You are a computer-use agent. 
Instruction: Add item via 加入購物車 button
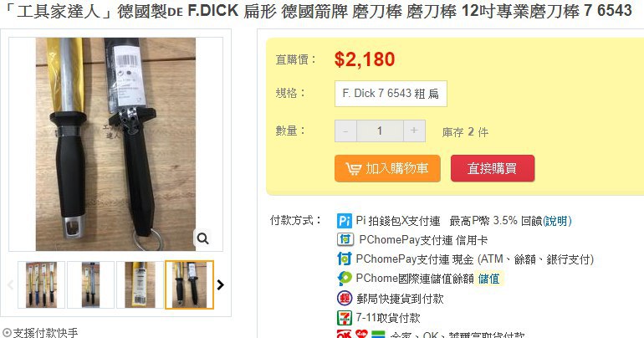(x=387, y=168)
